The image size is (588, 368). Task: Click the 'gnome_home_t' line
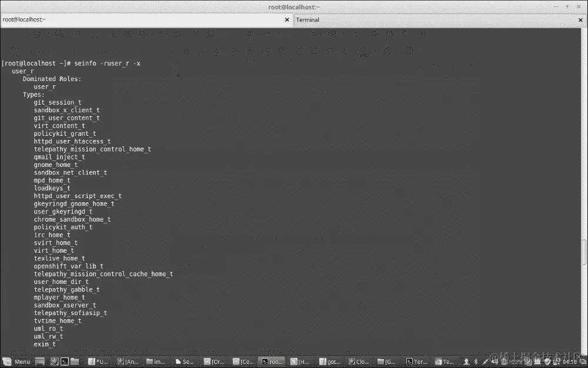[55, 165]
